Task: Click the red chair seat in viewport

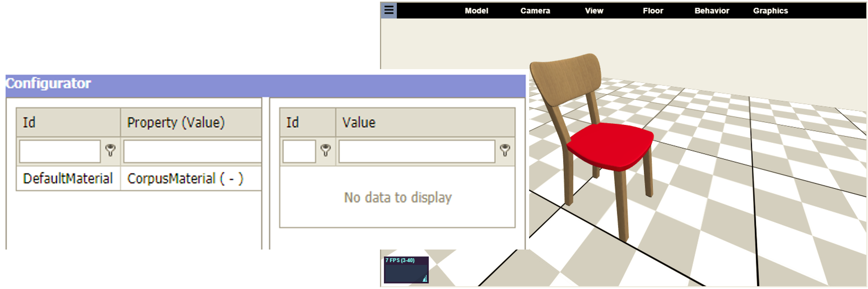Action: [x=610, y=145]
